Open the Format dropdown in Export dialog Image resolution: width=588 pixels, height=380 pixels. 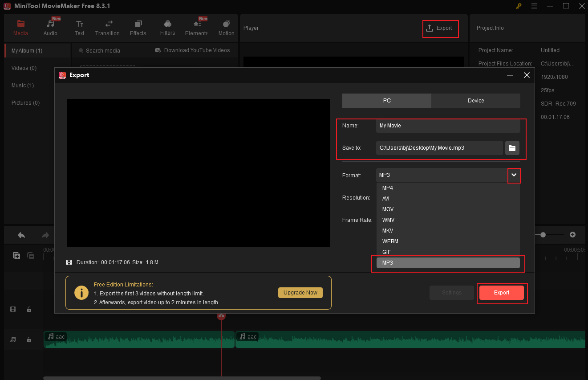[514, 175]
